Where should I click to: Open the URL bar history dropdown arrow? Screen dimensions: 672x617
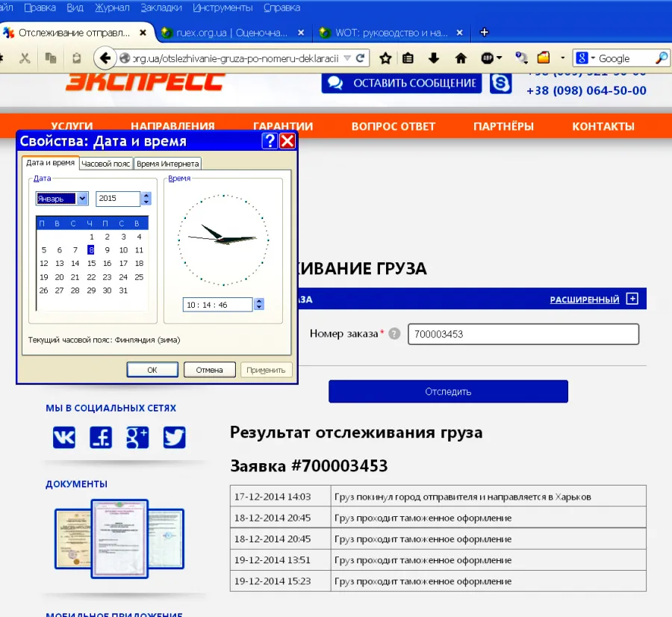347,58
